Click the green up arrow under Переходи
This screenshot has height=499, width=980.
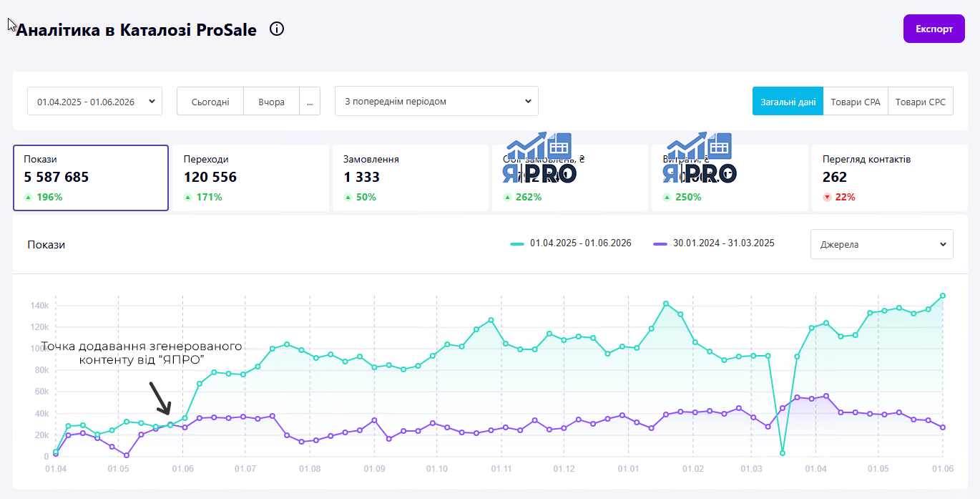187,197
